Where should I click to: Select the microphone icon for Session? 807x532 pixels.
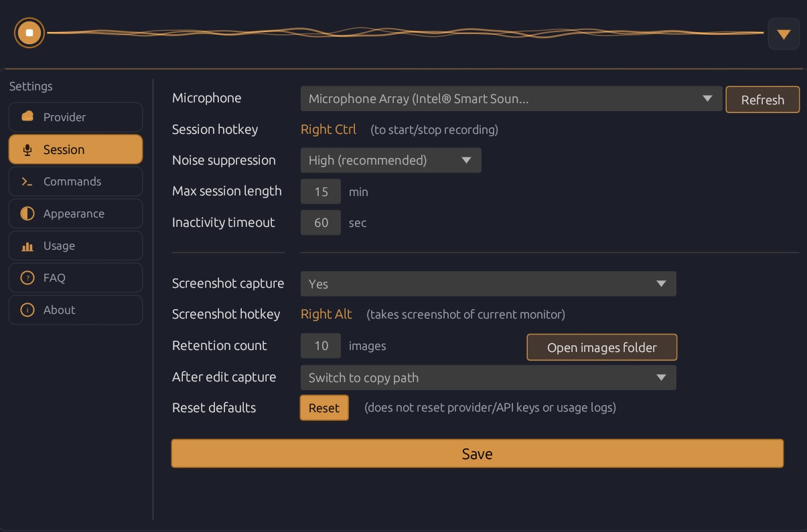pos(27,149)
